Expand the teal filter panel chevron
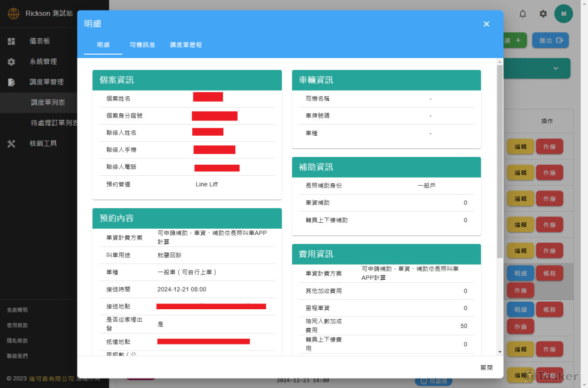Image resolution: width=588 pixels, height=388 pixels. click(556, 68)
